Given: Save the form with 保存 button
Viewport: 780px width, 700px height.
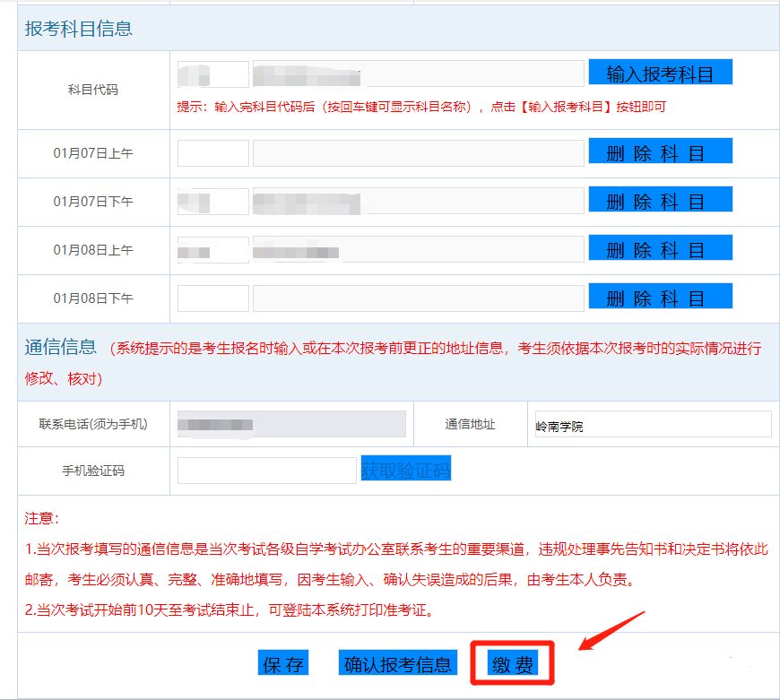Looking at the screenshot, I should [x=282, y=663].
